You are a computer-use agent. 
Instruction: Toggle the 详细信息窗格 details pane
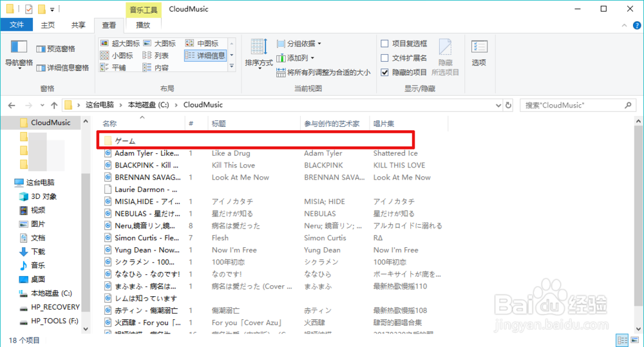(x=62, y=68)
